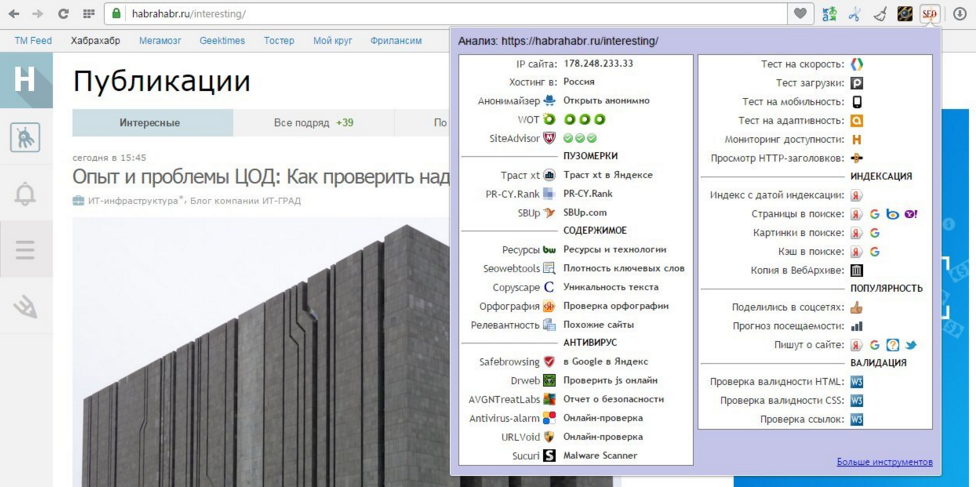Open the Web Archive copy icon

(x=857, y=270)
